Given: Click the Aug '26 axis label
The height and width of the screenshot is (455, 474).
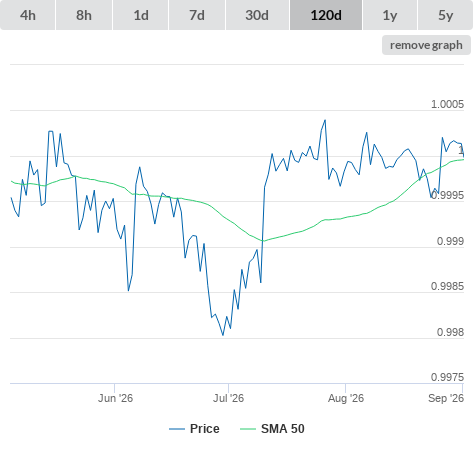Looking at the screenshot, I should click(346, 398).
